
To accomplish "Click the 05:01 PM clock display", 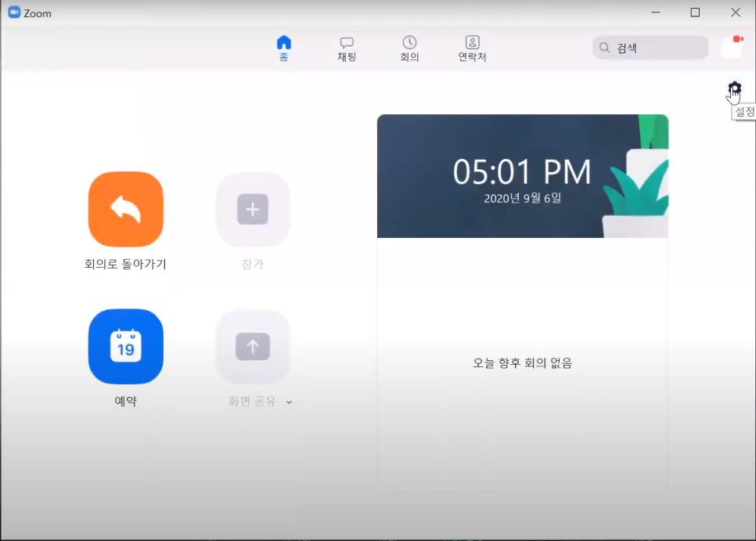I will coord(522,172).
